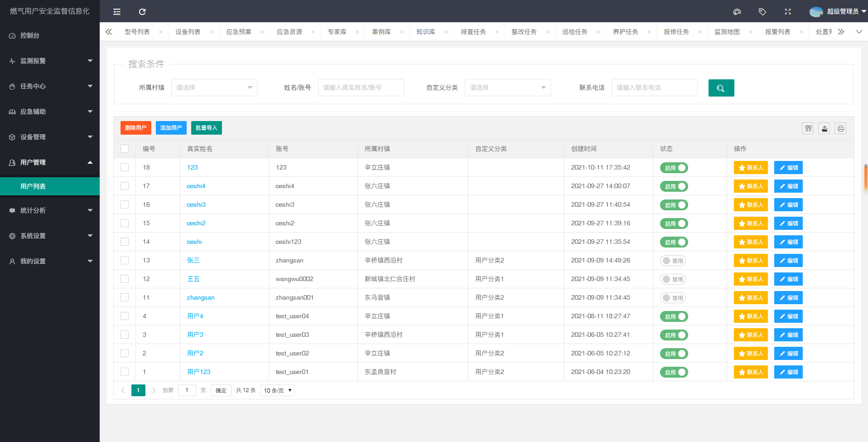Select the header checkbox to select all rows

[x=125, y=148]
